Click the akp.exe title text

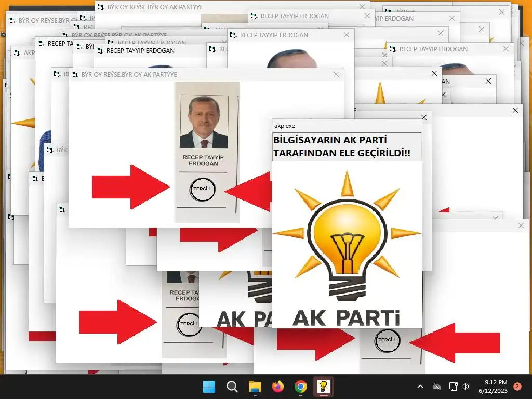click(x=285, y=126)
